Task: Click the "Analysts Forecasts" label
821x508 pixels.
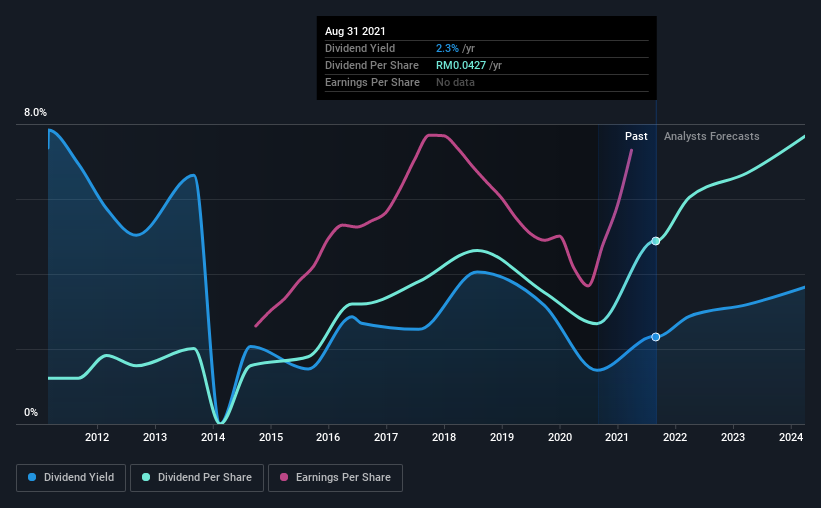Action: (x=711, y=136)
